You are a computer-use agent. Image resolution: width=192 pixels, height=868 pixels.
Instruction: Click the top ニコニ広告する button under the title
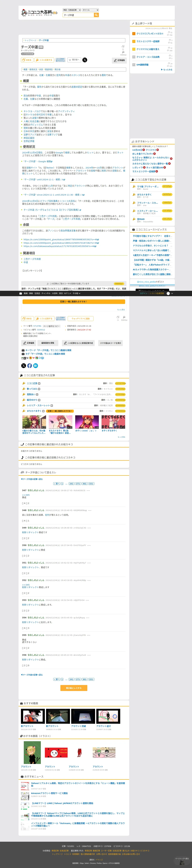point(44,60)
